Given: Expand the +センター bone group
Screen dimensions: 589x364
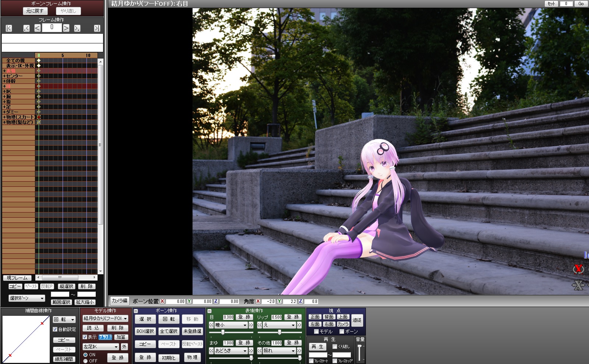Looking at the screenshot, I should 4,76.
